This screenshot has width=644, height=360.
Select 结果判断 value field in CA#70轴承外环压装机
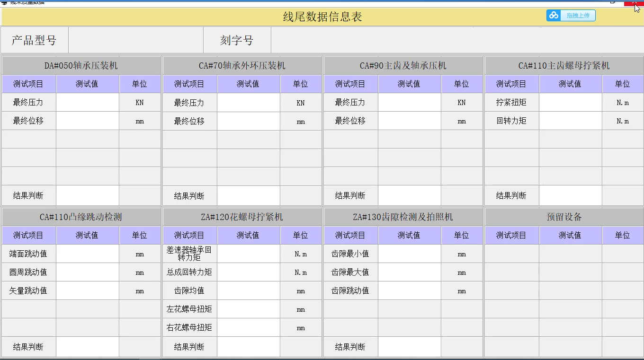coord(249,195)
